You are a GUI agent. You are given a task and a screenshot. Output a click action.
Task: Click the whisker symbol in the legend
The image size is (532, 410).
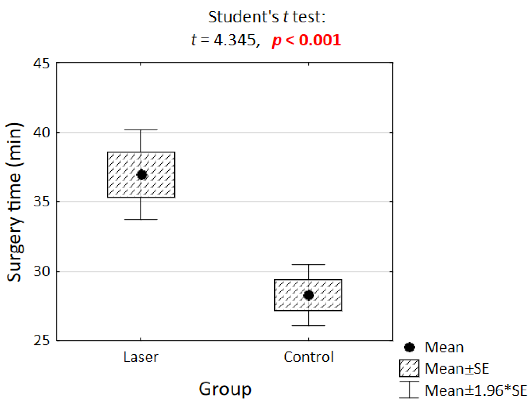[409, 390]
